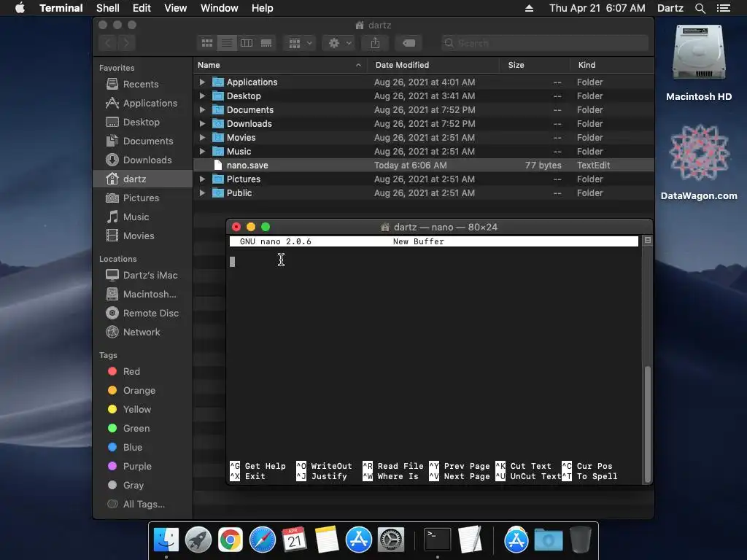Open the Help menu
The height and width of the screenshot is (560, 747).
tap(263, 8)
